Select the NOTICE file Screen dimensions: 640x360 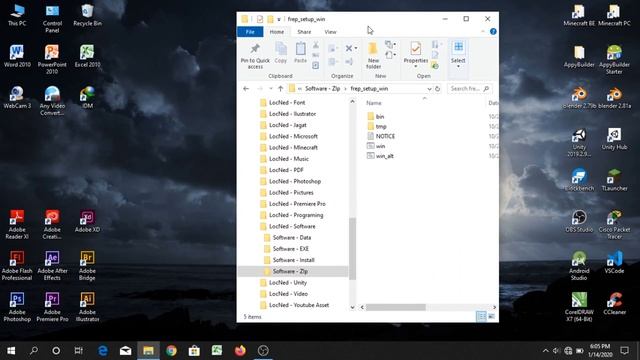(381, 136)
